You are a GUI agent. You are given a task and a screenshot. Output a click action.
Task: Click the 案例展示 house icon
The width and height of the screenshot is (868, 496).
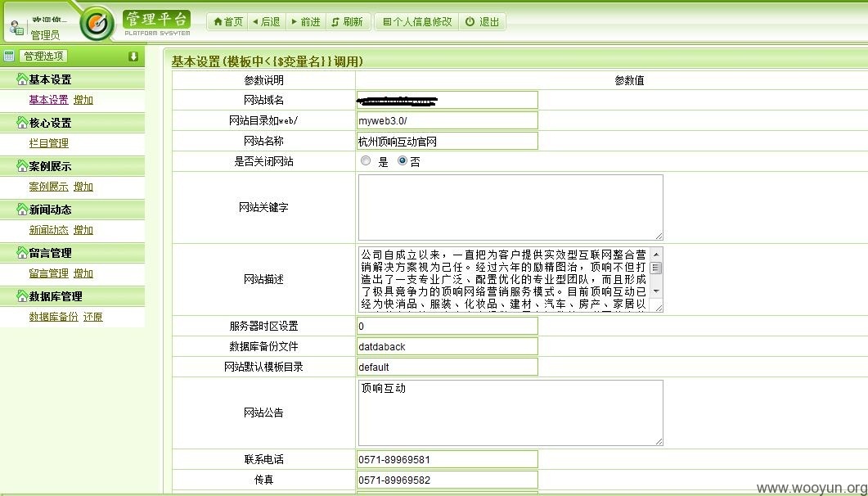click(x=21, y=165)
